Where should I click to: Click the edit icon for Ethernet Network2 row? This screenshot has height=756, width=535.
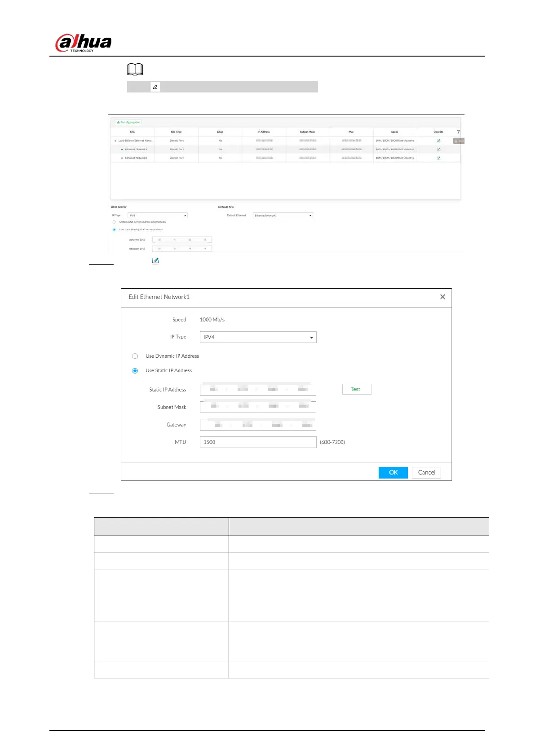click(438, 158)
